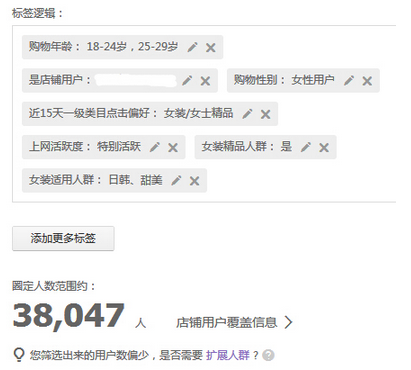
Task: Click the 标签逻辑 heading
Action: [37, 13]
